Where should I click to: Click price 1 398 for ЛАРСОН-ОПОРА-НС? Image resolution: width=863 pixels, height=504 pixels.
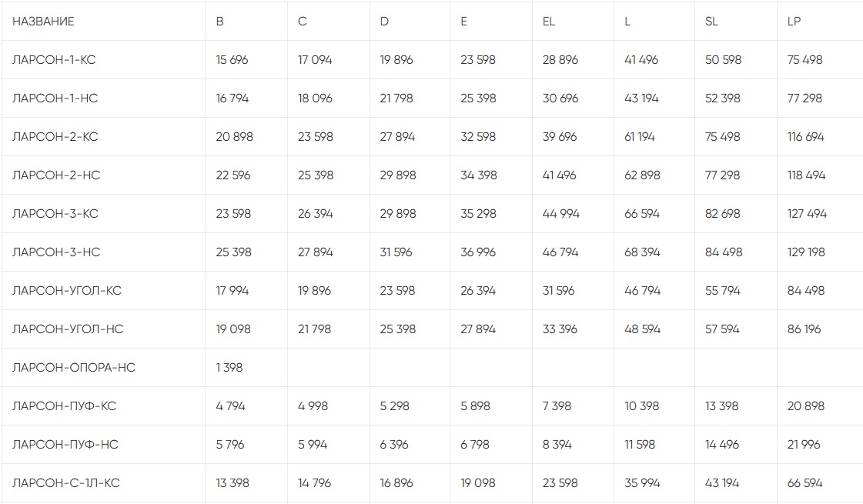tap(229, 368)
